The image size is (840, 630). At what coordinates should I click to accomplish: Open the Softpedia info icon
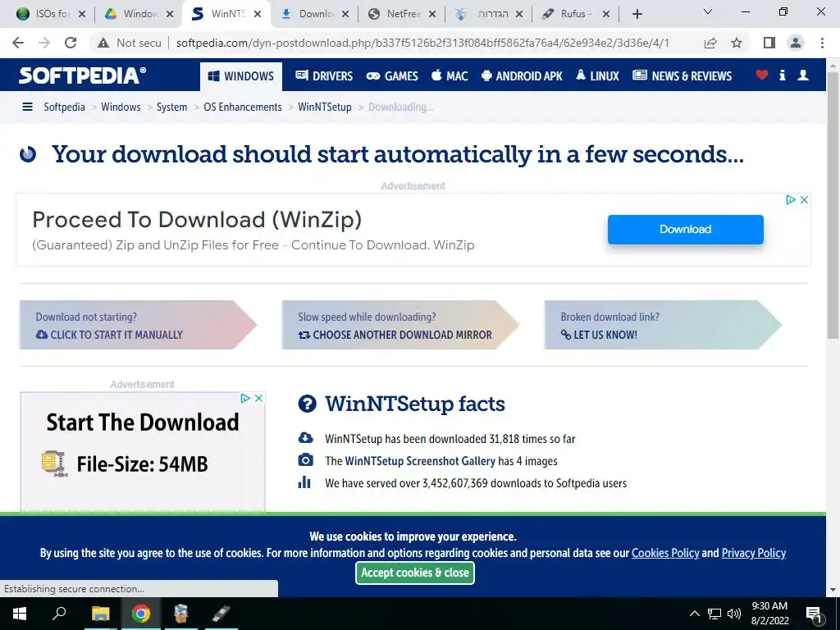click(x=782, y=75)
